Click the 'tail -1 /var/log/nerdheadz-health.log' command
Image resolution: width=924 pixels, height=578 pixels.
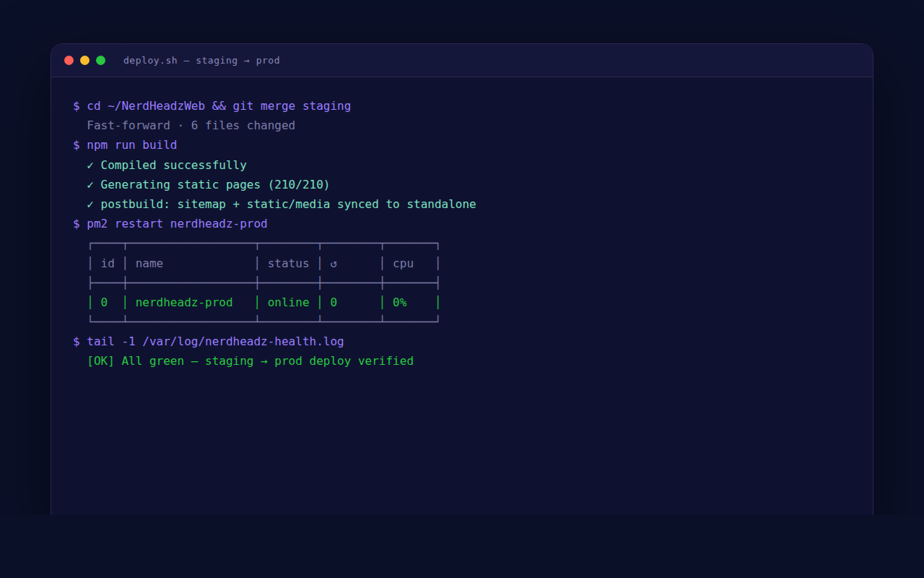[x=209, y=342]
